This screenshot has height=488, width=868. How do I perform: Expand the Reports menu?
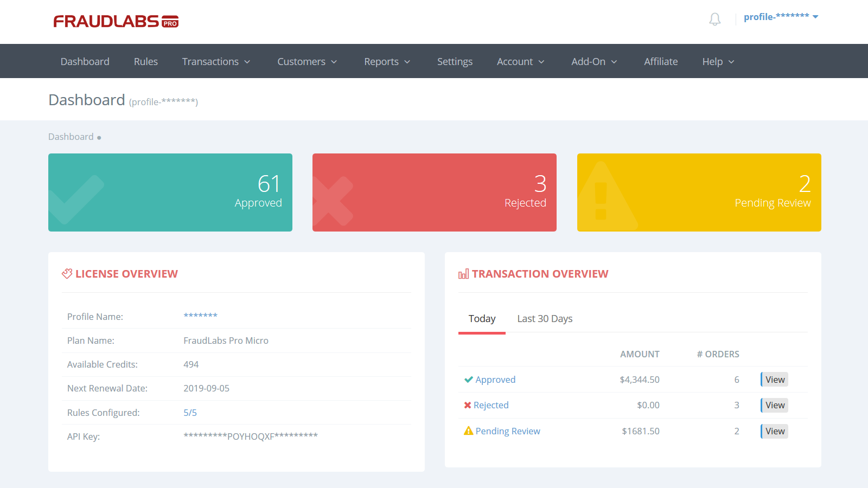pyautogui.click(x=387, y=61)
